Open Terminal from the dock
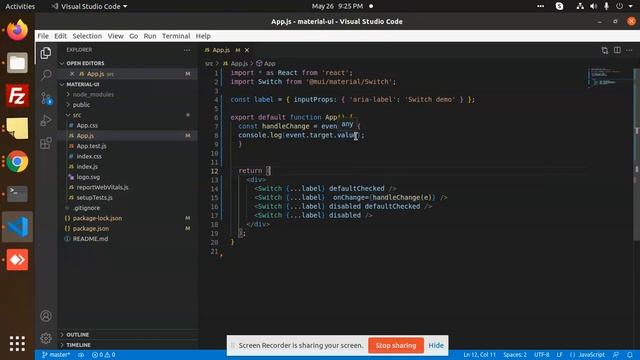The width and height of the screenshot is (640, 360). pos(17,194)
